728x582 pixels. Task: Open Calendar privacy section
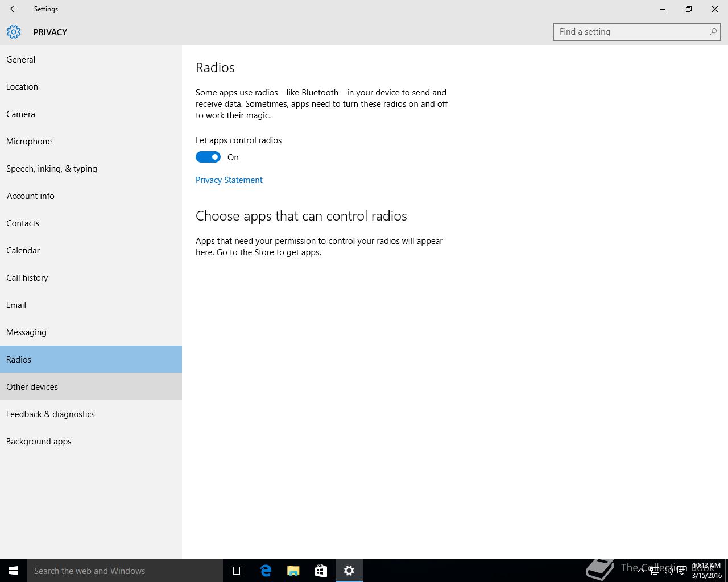click(x=91, y=250)
